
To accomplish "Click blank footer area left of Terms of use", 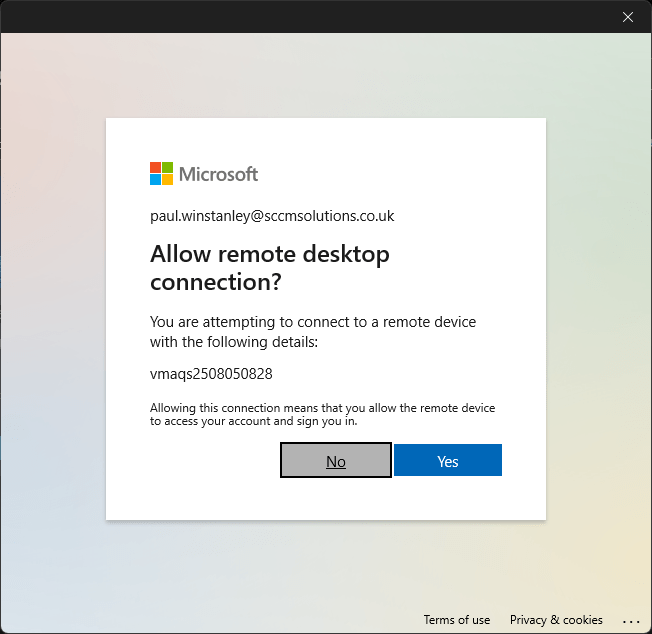I will coord(200,620).
